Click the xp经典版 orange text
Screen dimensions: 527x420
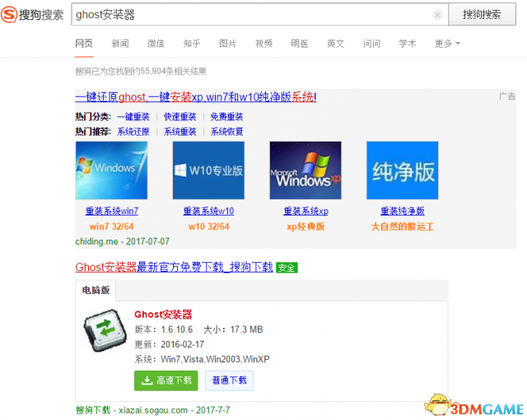(x=305, y=226)
